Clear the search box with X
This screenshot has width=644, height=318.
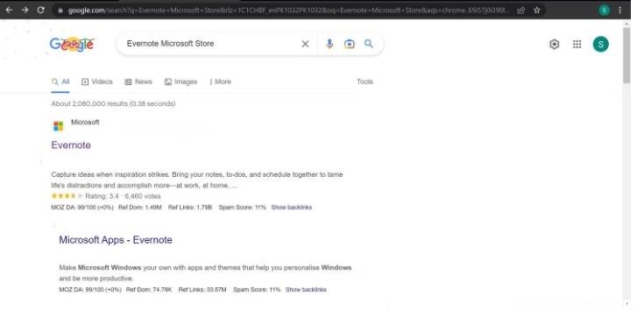coord(305,44)
